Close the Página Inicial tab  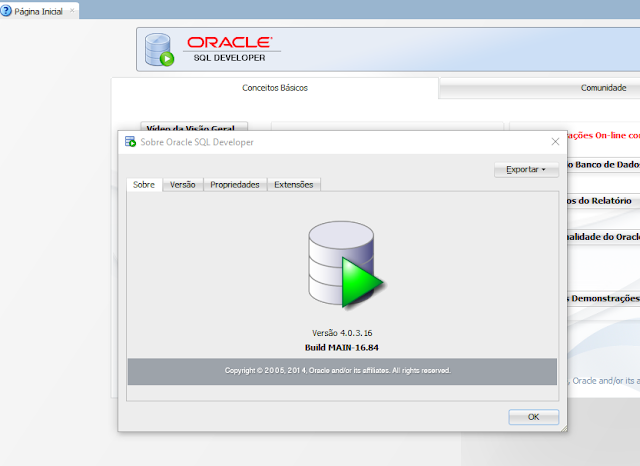coord(72,11)
